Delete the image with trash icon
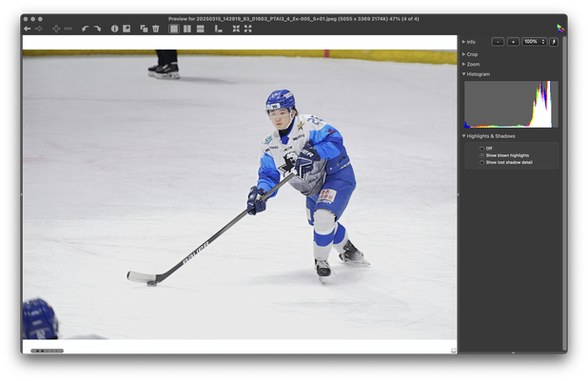Viewport: 588px width, 381px height. [x=156, y=29]
